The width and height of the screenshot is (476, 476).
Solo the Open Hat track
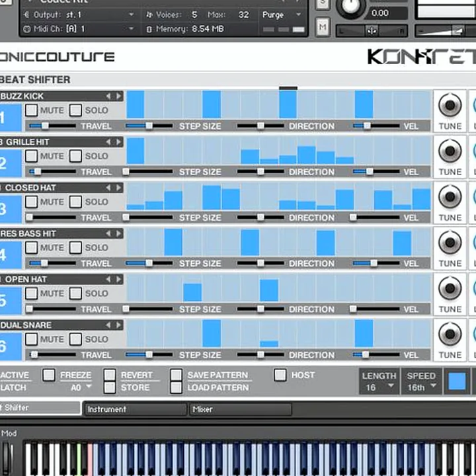tap(75, 294)
